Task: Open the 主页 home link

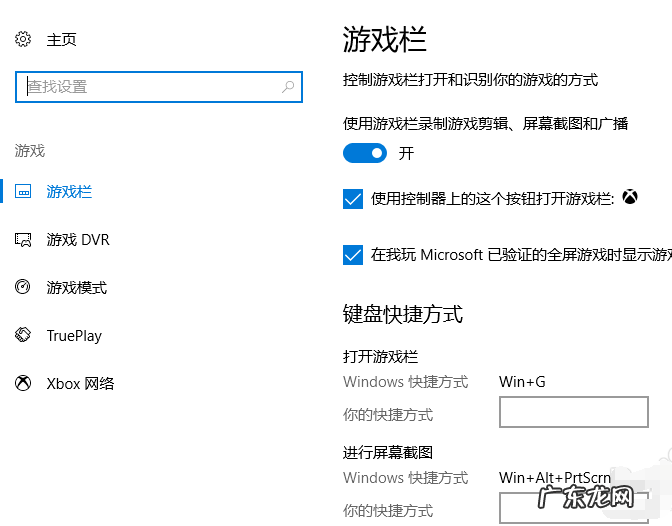Action: coord(61,39)
